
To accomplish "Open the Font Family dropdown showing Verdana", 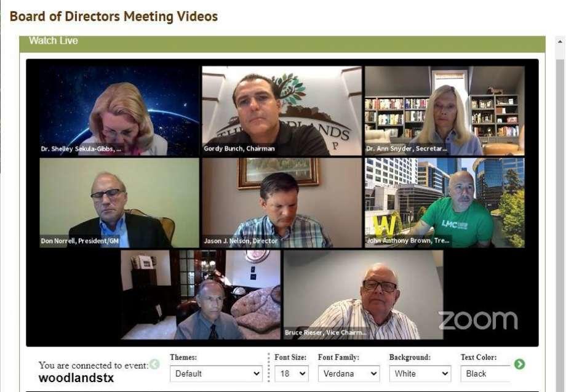I will click(x=349, y=374).
